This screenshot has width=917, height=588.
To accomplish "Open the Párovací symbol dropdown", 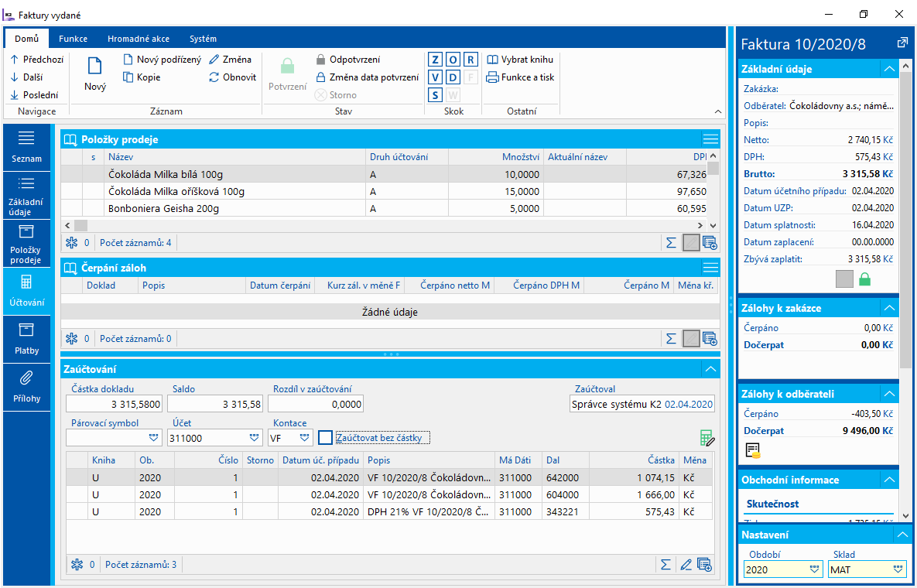I will pos(154,438).
